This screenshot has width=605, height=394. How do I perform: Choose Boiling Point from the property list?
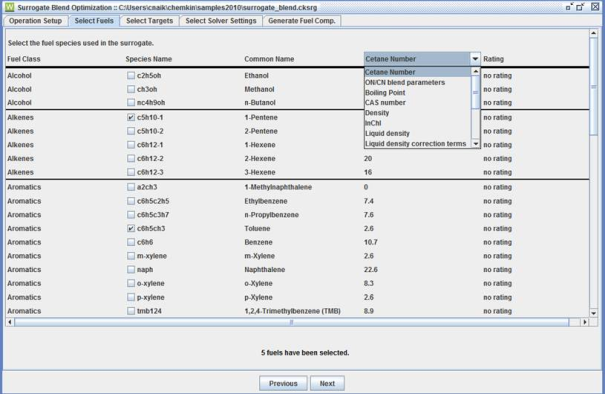(385, 93)
